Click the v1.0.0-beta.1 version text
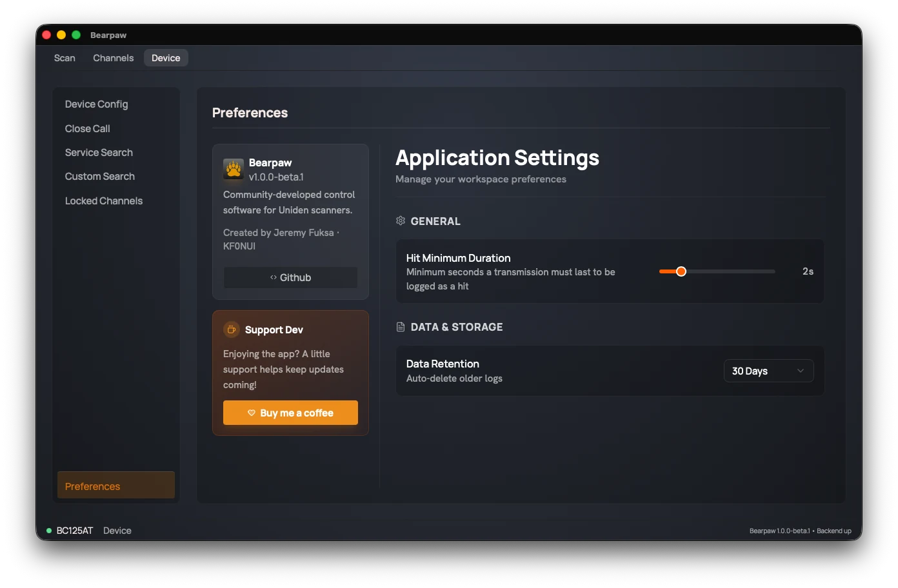898x588 pixels. coord(276,177)
